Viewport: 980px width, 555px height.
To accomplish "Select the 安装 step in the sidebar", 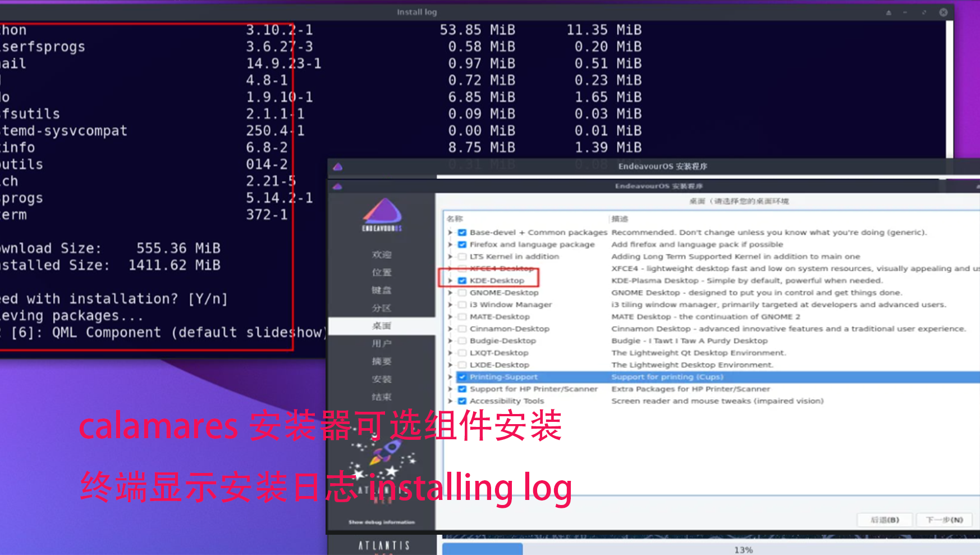I will click(382, 379).
